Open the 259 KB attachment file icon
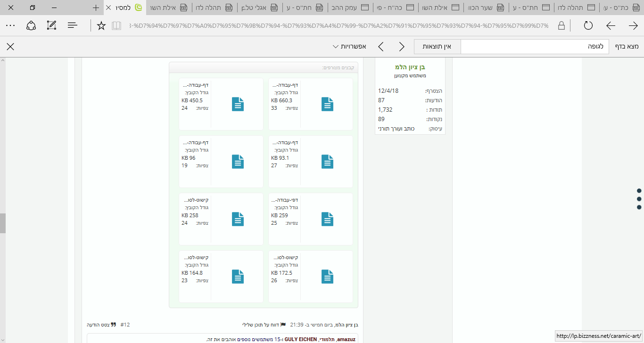The width and height of the screenshot is (644, 343). [x=327, y=219]
